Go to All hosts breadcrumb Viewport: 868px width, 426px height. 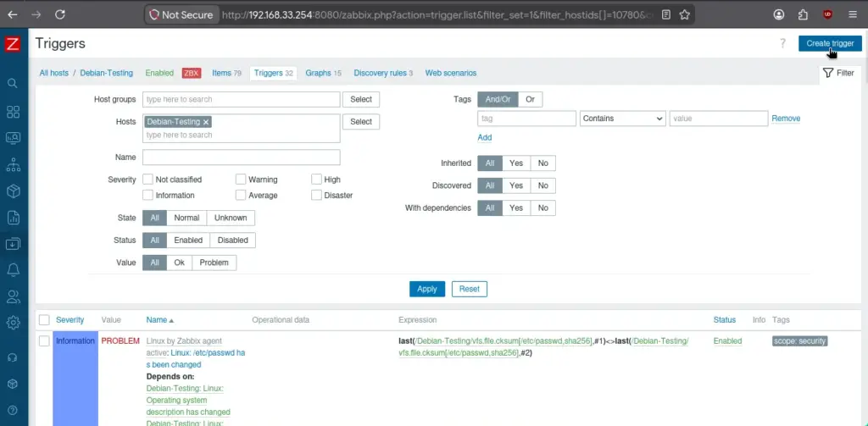(x=53, y=73)
